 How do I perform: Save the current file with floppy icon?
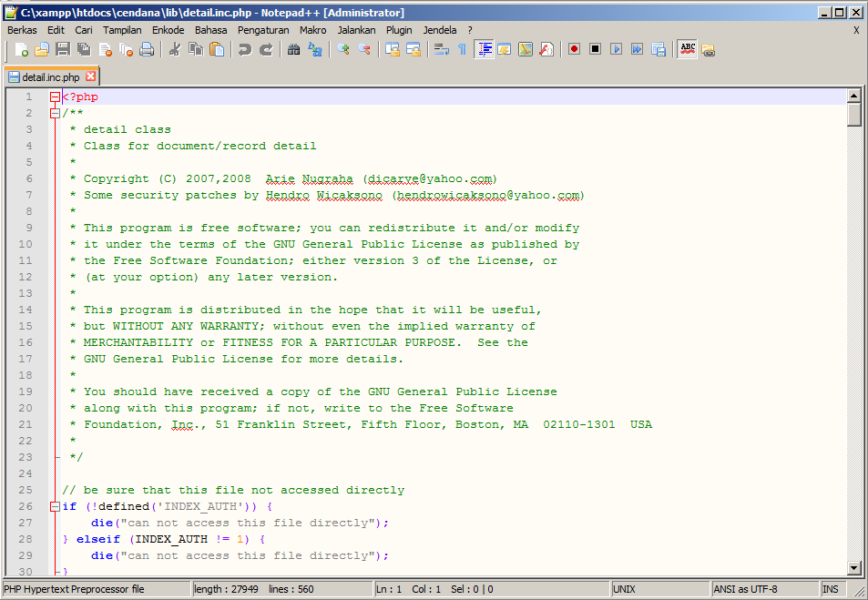[63, 50]
